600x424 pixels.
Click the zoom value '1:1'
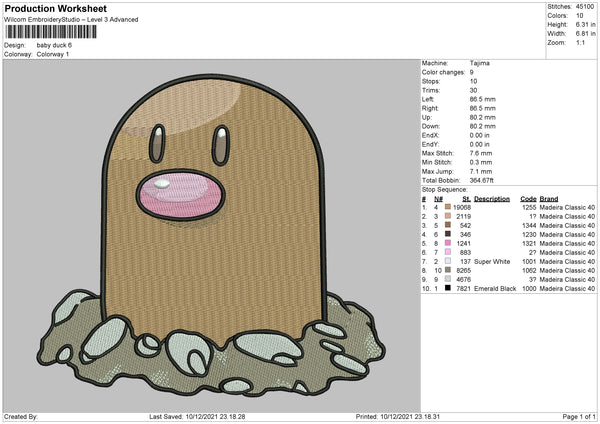[x=580, y=43]
